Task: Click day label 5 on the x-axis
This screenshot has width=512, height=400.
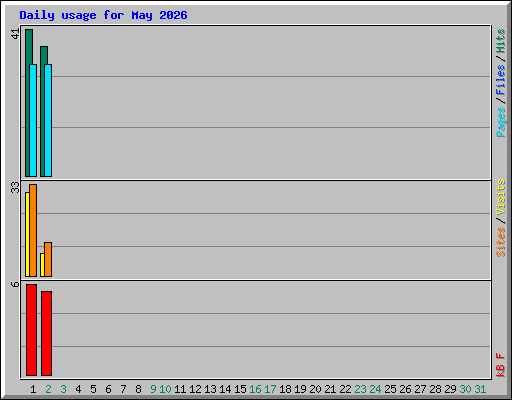Action: coord(93,389)
